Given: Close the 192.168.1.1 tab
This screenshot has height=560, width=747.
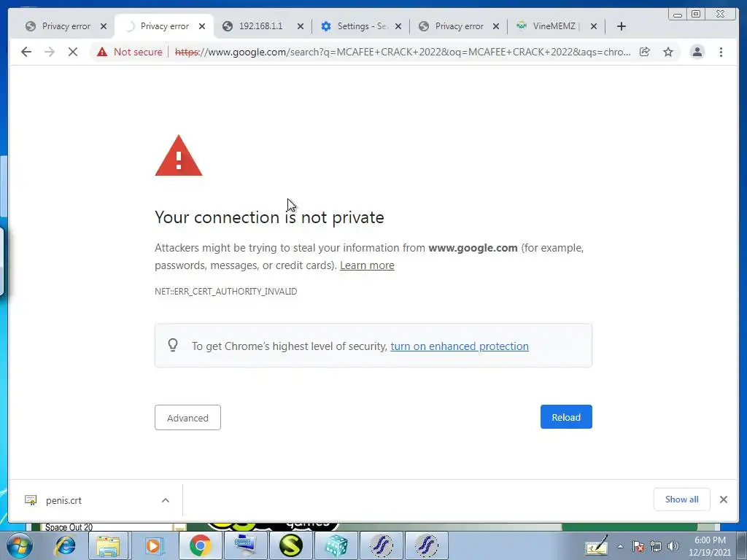Looking at the screenshot, I should (300, 26).
